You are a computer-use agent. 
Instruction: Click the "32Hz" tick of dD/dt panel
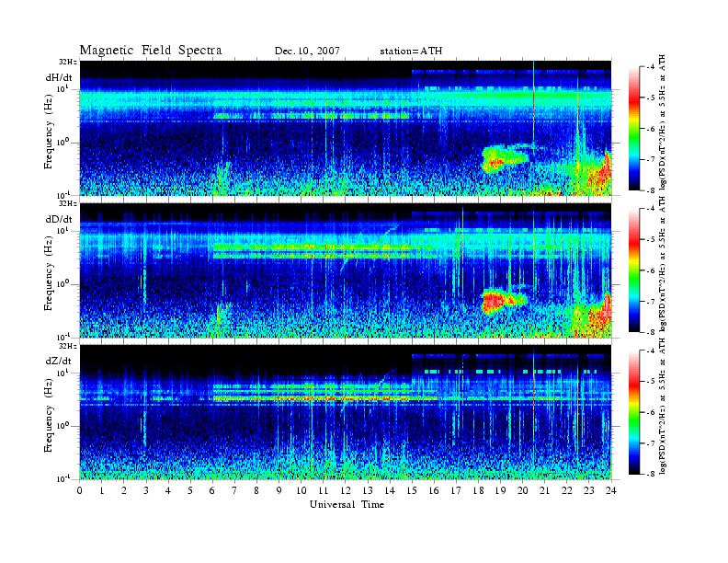(67, 203)
